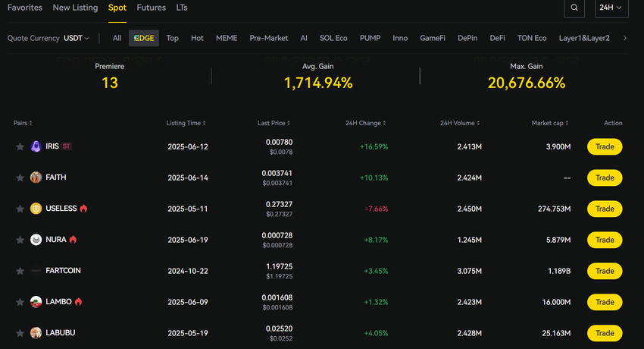Click the search magnifier icon

click(x=575, y=8)
